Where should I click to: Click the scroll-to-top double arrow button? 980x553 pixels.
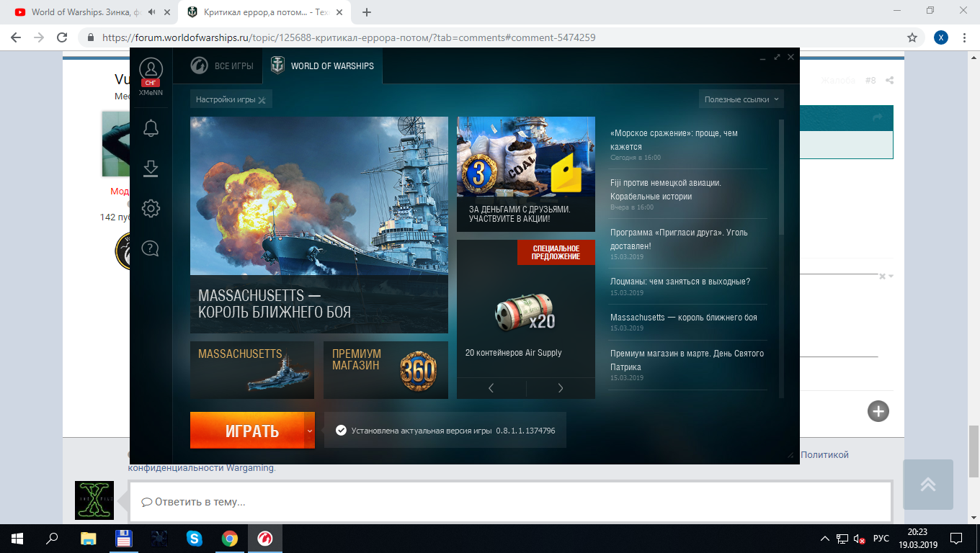coord(928,485)
